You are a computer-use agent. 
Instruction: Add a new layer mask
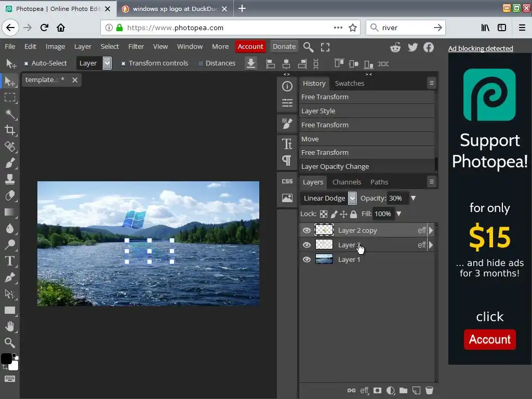pyautogui.click(x=377, y=391)
